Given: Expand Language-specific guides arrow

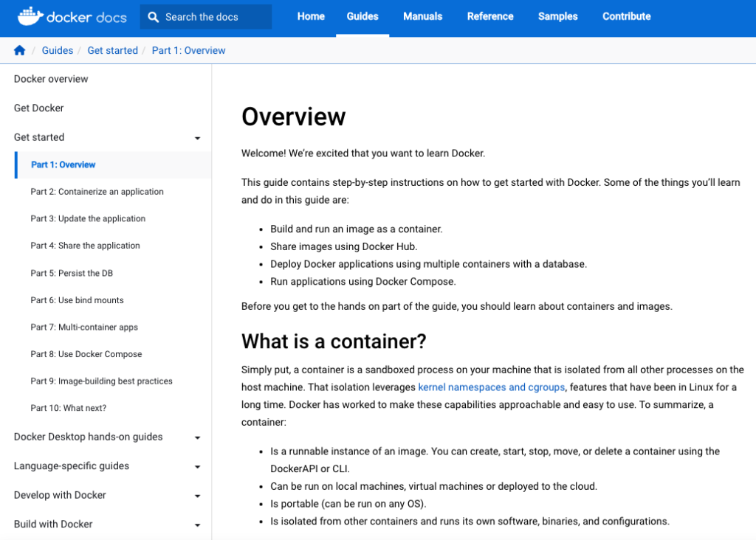Looking at the screenshot, I should click(197, 467).
